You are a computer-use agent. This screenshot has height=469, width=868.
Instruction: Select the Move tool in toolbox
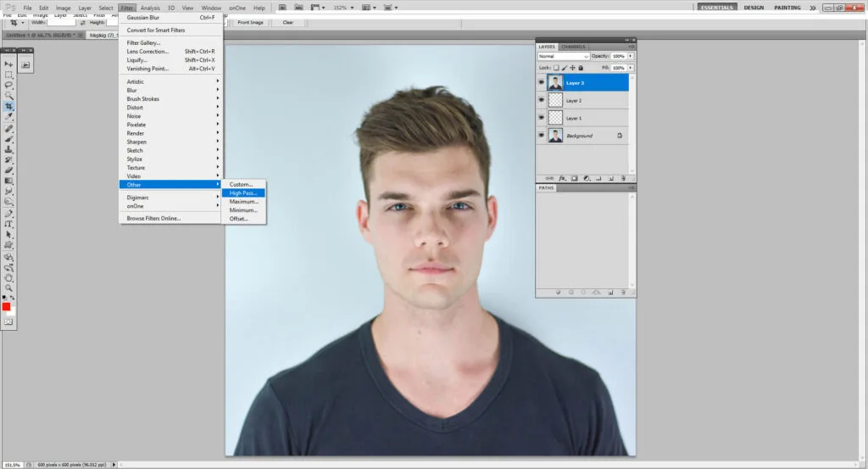coord(8,64)
